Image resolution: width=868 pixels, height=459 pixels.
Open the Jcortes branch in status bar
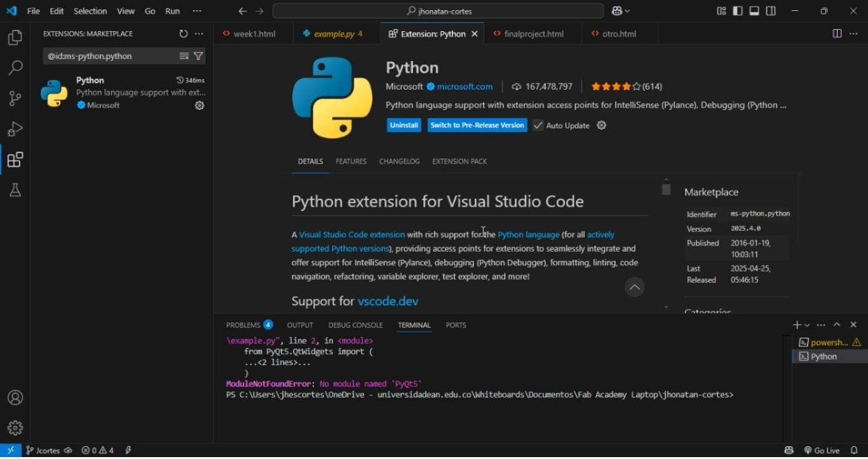point(43,451)
